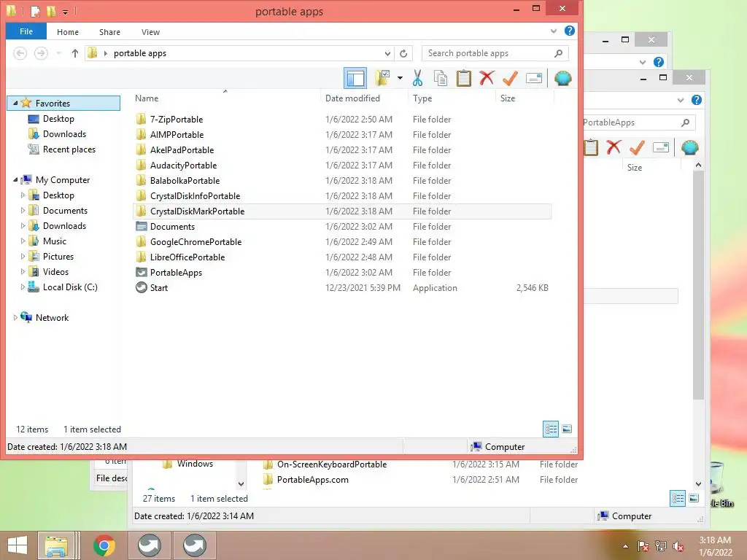Click the Windows Start button
The height and width of the screenshot is (560, 747).
click(x=18, y=545)
